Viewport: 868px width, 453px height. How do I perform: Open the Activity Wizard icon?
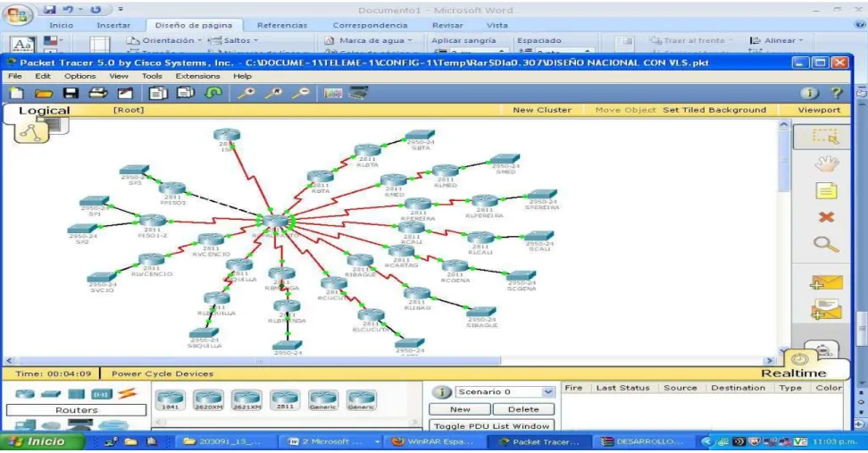[125, 93]
